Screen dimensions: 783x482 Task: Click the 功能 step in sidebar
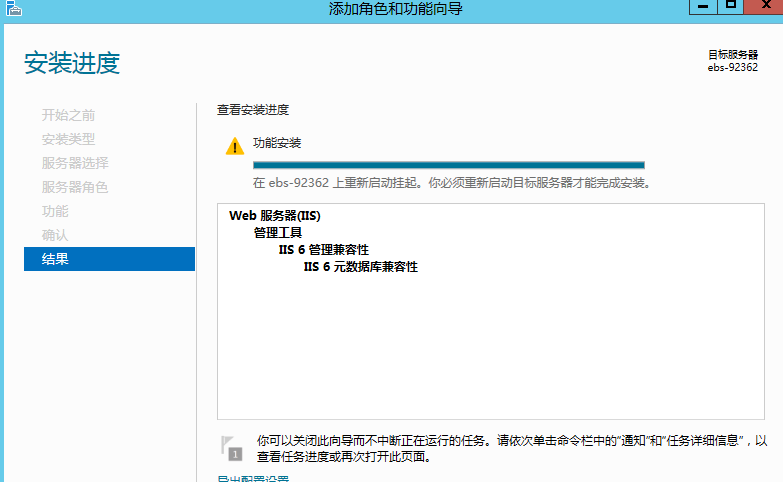tap(55, 211)
